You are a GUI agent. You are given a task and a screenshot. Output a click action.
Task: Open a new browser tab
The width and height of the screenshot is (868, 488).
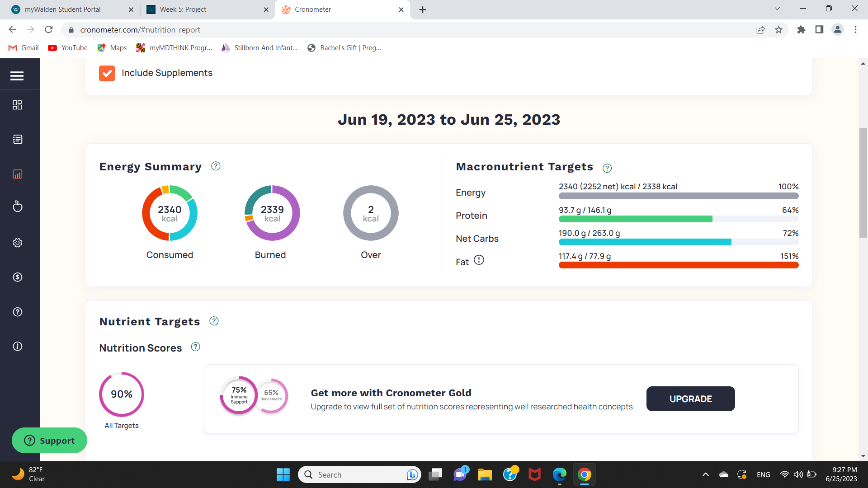[x=423, y=9]
